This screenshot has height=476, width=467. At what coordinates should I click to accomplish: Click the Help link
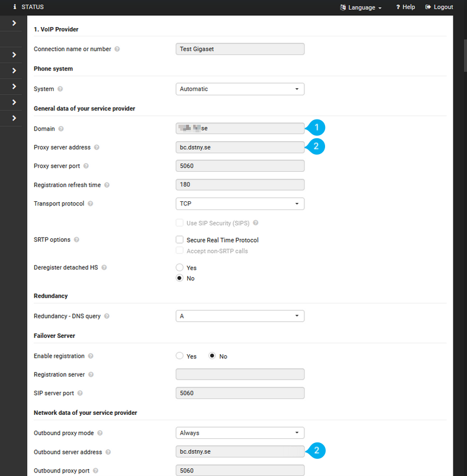pyautogui.click(x=408, y=7)
